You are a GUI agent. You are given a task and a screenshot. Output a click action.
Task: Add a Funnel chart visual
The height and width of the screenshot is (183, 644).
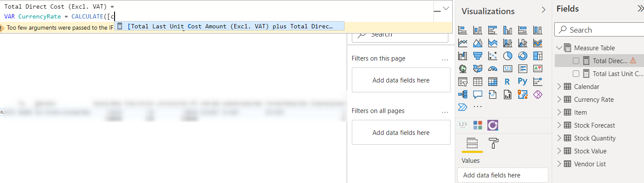coord(478,56)
